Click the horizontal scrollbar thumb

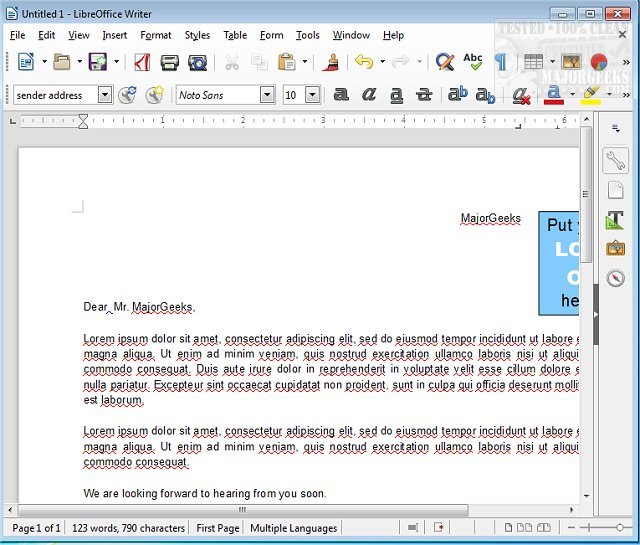tap(243, 510)
